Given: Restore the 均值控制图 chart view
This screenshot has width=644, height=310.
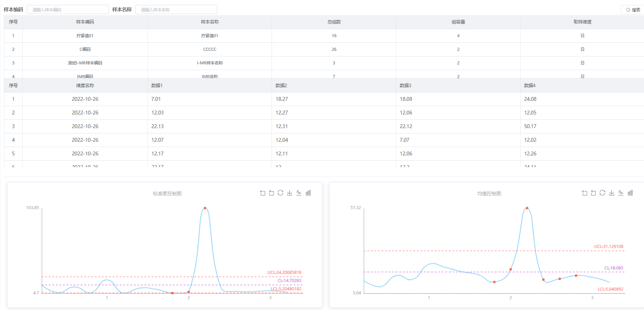Looking at the screenshot, I should [x=602, y=193].
